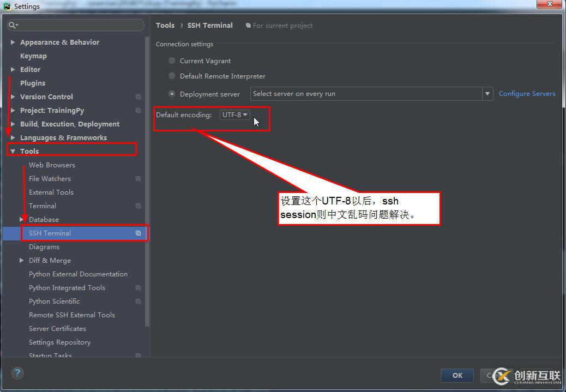566x392 pixels.
Task: Click Tools in the breadcrumb
Action: click(x=165, y=25)
